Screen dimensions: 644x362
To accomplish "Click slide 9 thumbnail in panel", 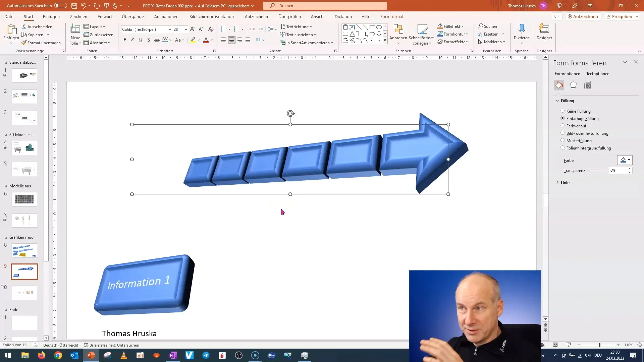I will (x=24, y=271).
